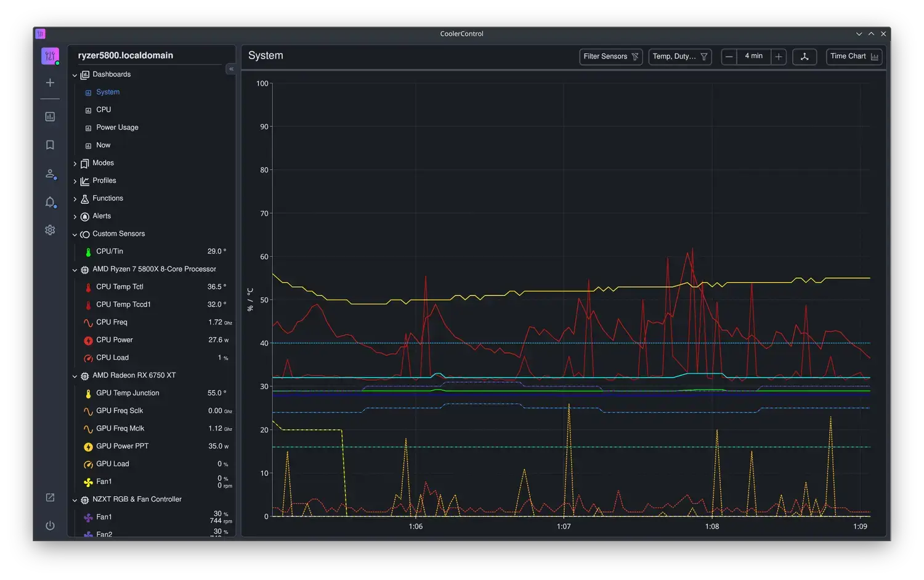
Task: Click the CoolerControl logo icon at top left
Action: pos(50,56)
